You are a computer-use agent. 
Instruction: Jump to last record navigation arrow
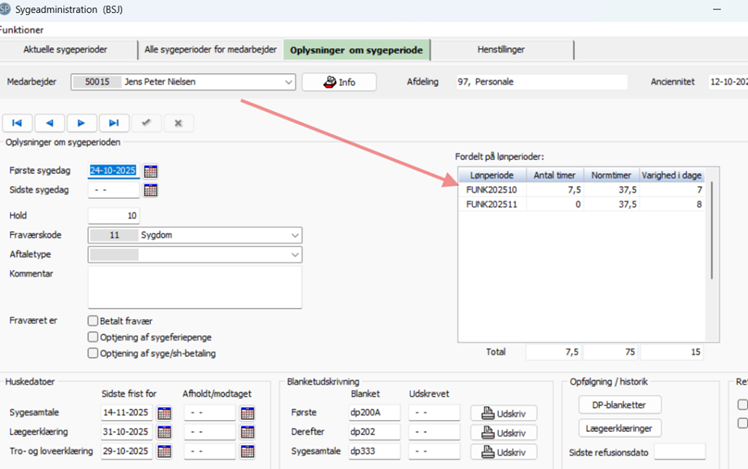(x=113, y=123)
